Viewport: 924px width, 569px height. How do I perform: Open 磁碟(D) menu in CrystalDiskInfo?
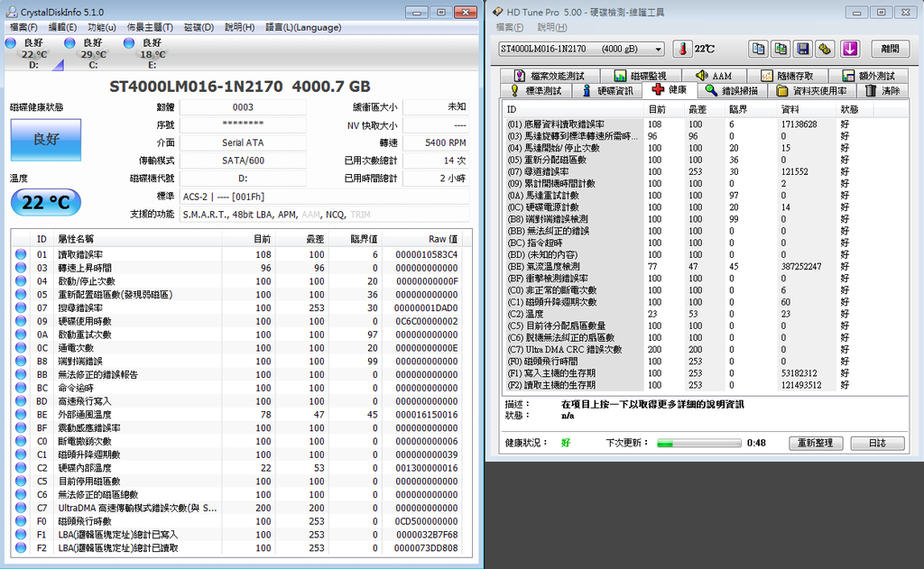point(199,28)
